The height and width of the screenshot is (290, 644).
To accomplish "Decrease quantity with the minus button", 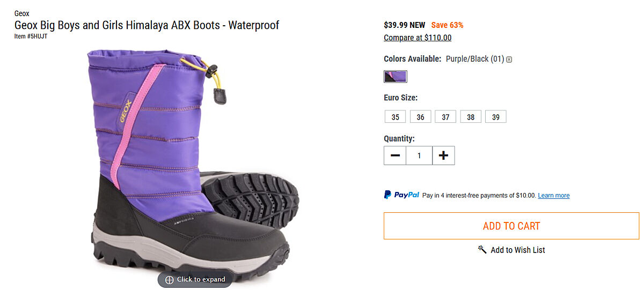I will click(x=395, y=155).
